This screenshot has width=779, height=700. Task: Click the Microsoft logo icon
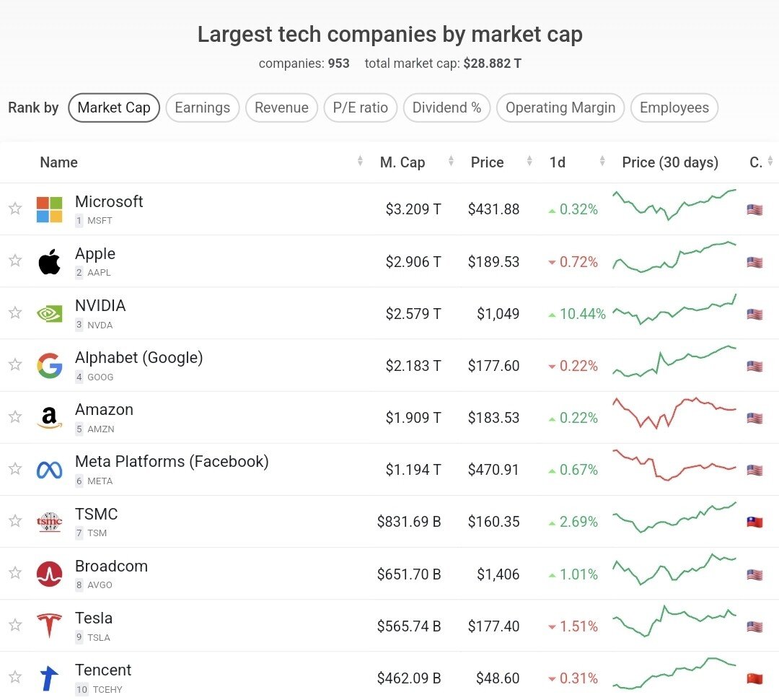(x=49, y=209)
